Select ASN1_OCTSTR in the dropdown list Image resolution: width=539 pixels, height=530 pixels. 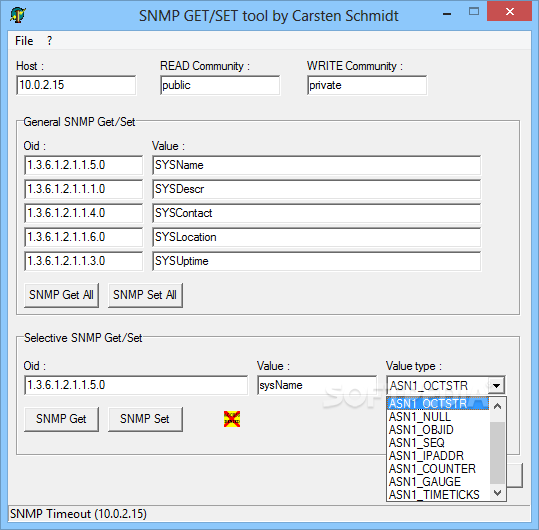pos(438,404)
